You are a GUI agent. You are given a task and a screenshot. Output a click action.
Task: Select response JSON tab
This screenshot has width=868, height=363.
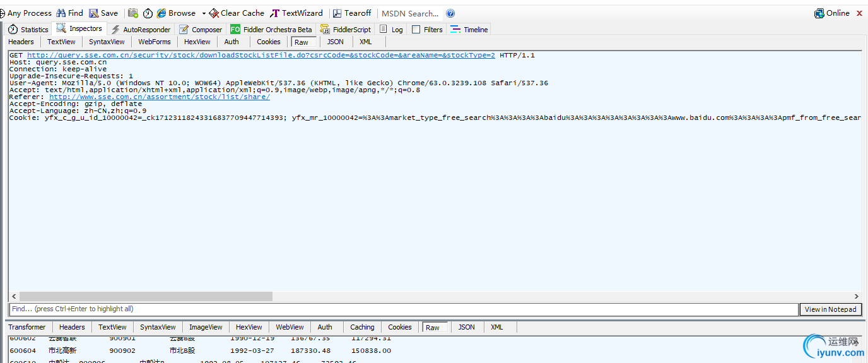pyautogui.click(x=467, y=327)
